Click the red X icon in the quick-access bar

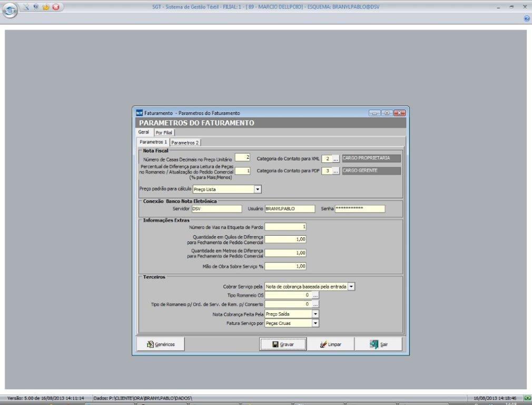tap(55, 7)
